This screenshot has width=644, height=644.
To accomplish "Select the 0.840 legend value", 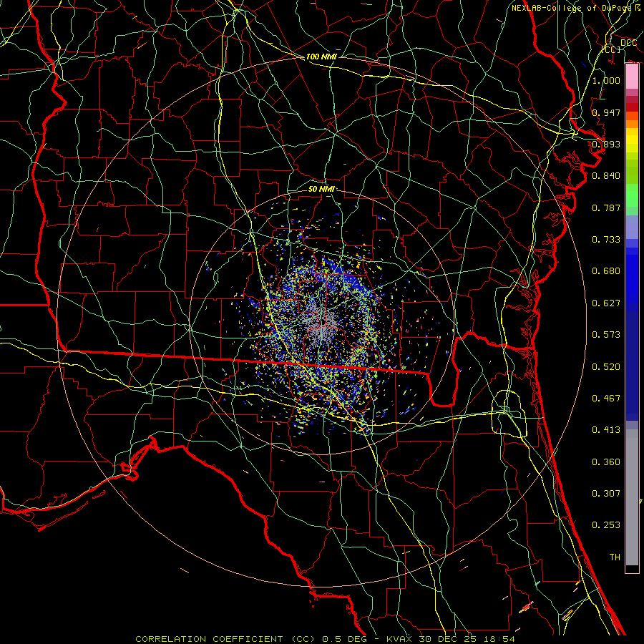I will (x=606, y=175).
